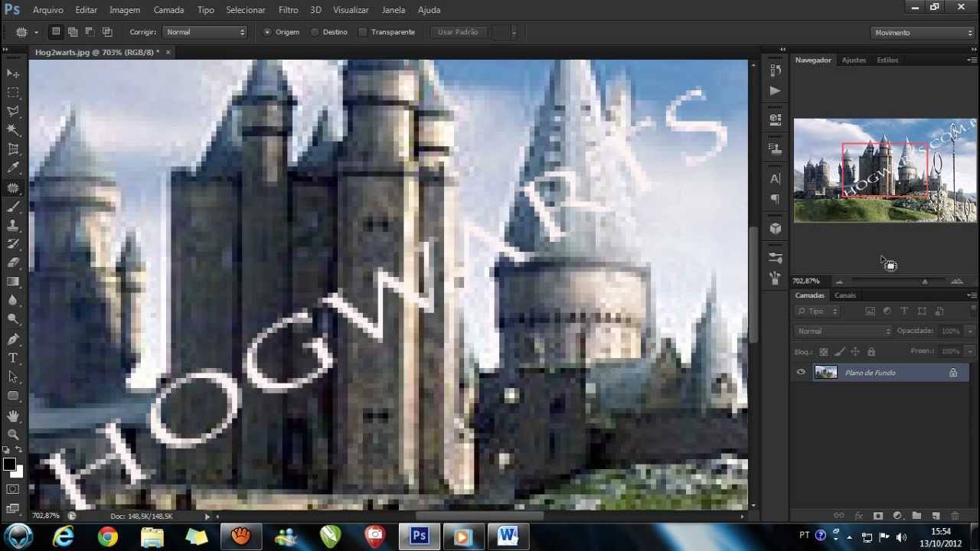The image size is (980, 551).
Task: Select the History Brush tool
Action: pyautogui.click(x=13, y=245)
